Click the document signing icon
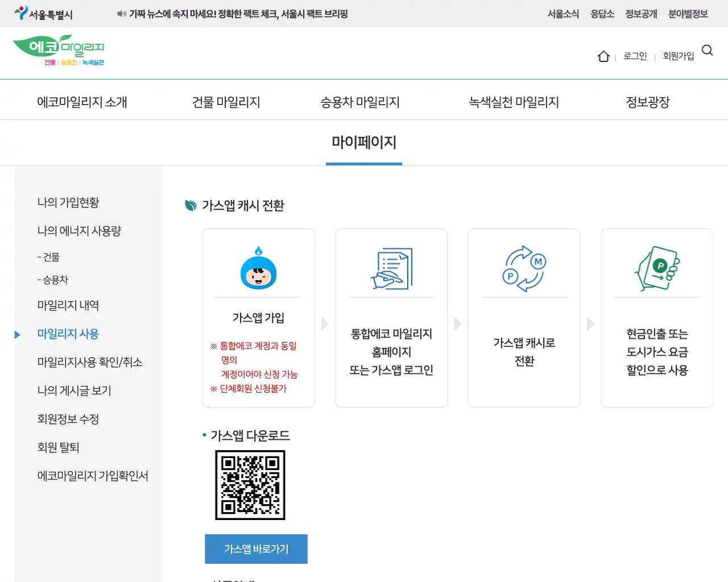The height and width of the screenshot is (582, 728). pos(391,268)
